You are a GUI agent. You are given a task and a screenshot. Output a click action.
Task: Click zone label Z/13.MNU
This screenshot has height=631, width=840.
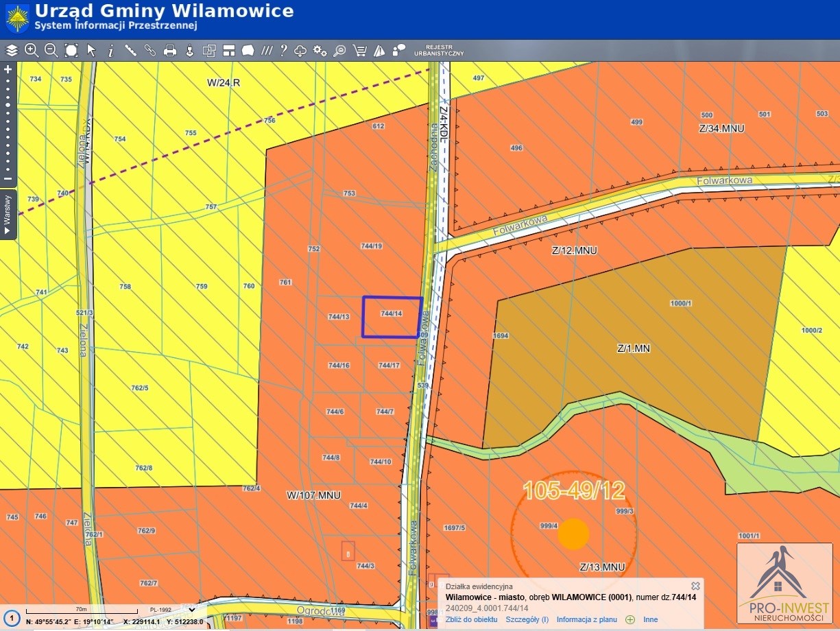coord(603,567)
